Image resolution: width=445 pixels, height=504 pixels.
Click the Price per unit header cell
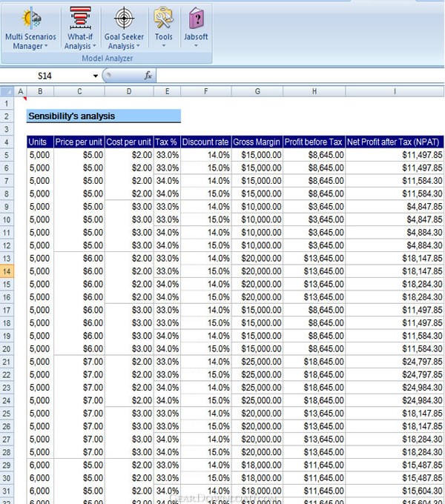point(79,142)
